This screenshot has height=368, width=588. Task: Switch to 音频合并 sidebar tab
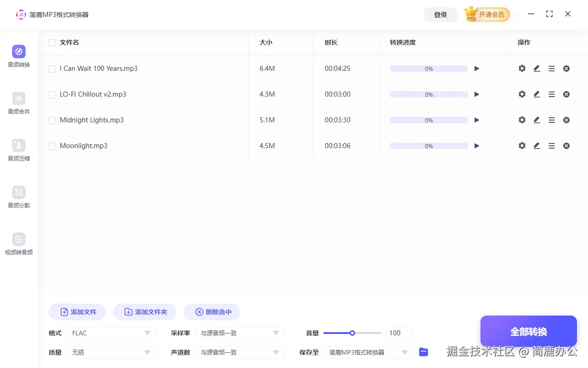pos(19,103)
